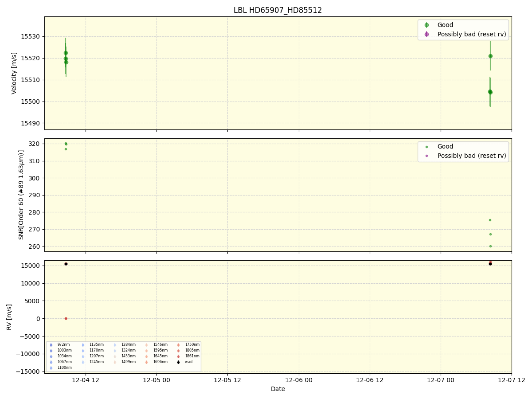Click the plot title LBL HD65907_HD85512
Image resolution: width=532 pixels, height=399 pixels.
(x=278, y=10)
